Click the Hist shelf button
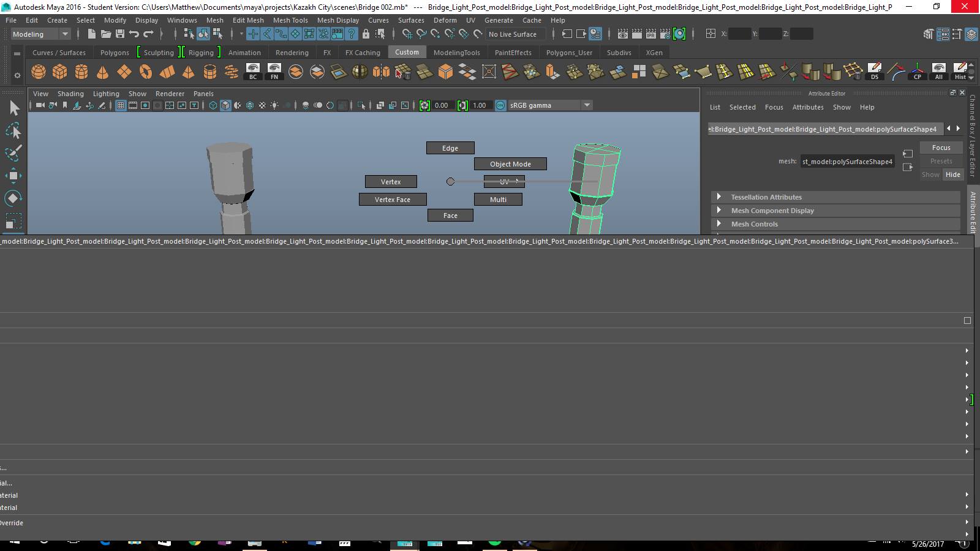The height and width of the screenshot is (551, 980). tap(960, 72)
